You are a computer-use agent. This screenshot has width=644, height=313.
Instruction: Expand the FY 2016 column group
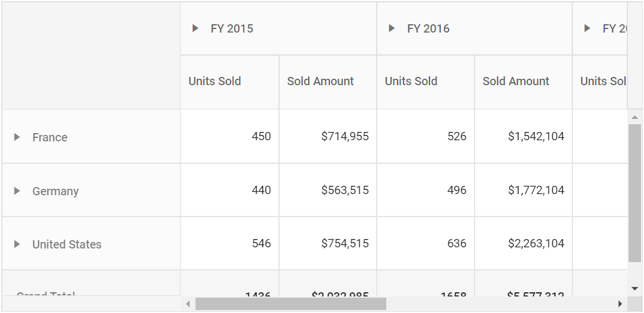392,28
